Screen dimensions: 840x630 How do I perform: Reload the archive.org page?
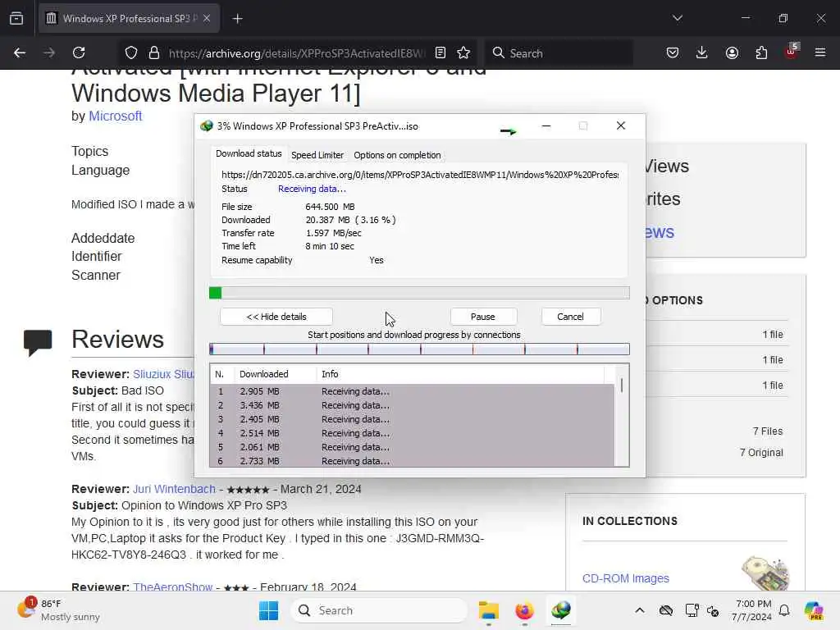79,52
